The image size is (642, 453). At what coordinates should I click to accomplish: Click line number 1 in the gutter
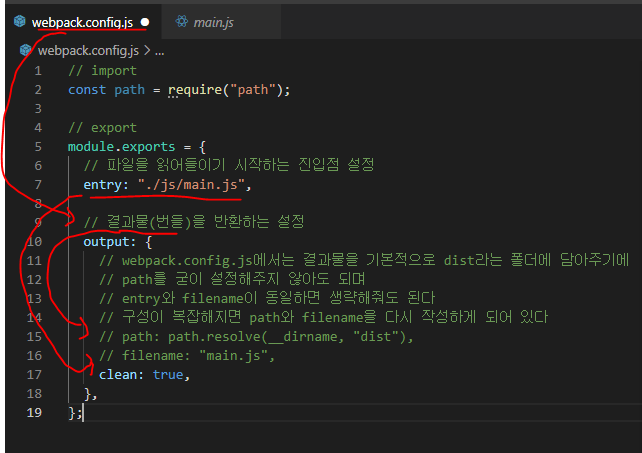[38, 71]
